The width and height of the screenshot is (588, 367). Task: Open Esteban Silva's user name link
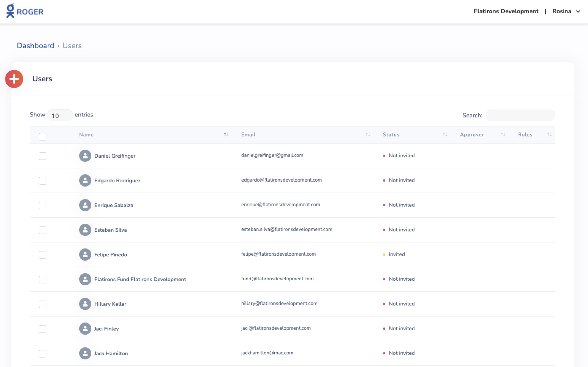point(110,230)
